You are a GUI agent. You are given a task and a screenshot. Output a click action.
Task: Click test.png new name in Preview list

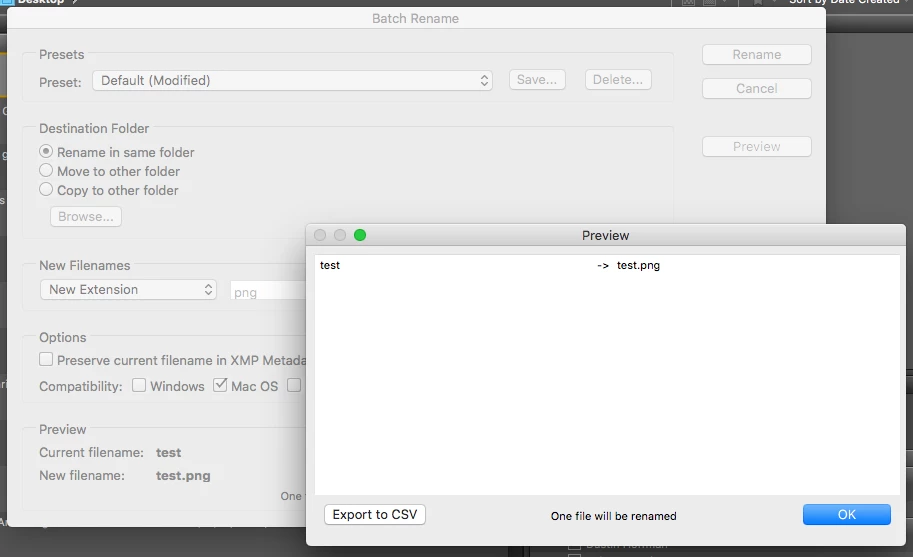[x=638, y=265]
